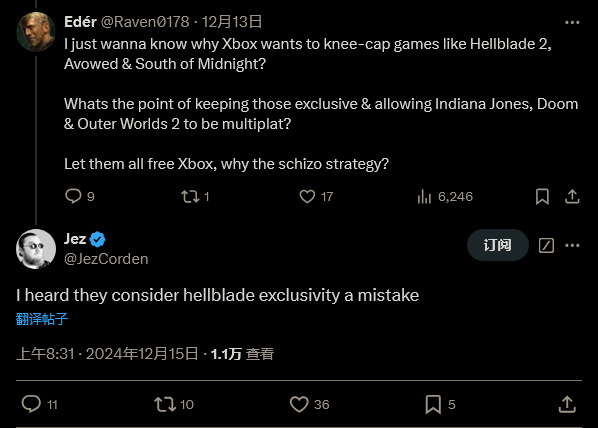Open Edér's profile picture
The width and height of the screenshot is (598, 428).
pyautogui.click(x=36, y=31)
